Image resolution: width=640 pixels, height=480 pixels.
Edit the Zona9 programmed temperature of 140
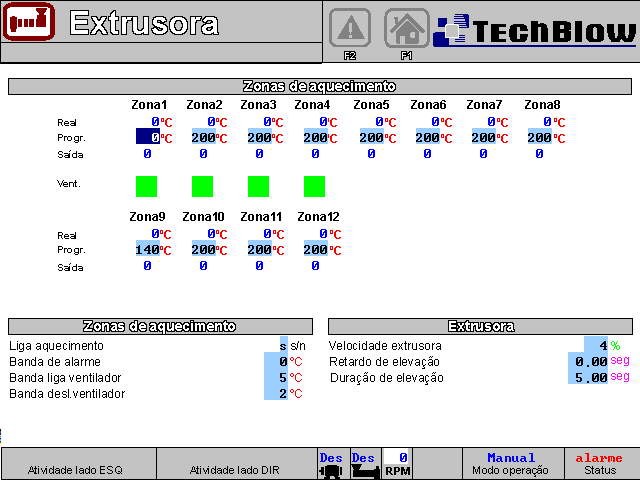148,249
